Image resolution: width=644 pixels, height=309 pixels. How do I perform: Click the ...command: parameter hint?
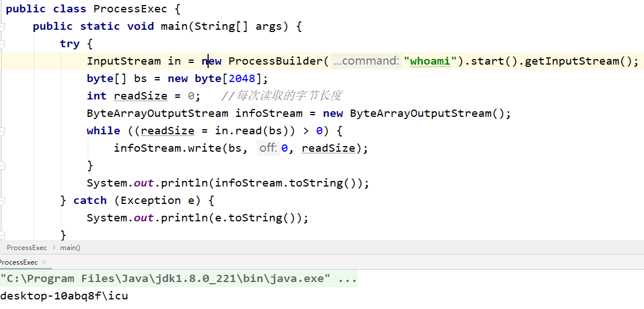[366, 61]
